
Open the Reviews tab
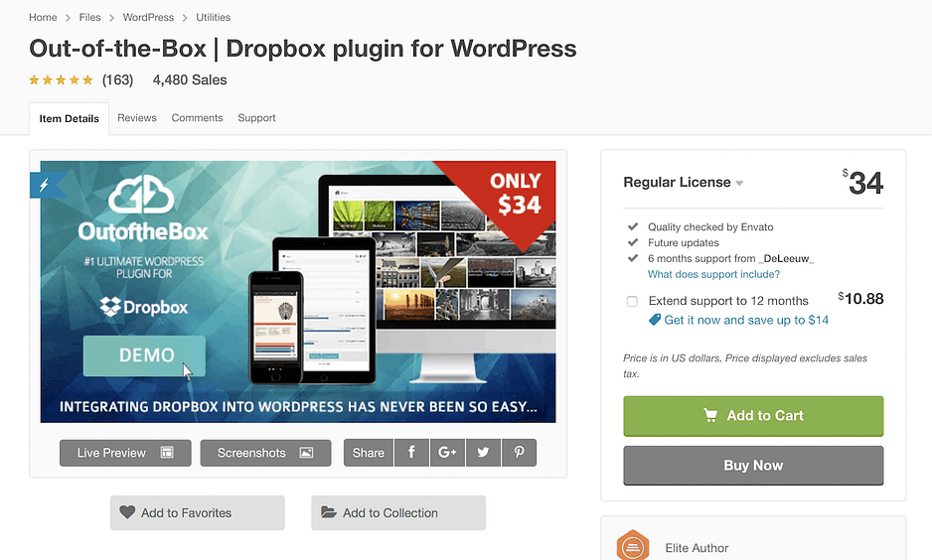coord(137,118)
